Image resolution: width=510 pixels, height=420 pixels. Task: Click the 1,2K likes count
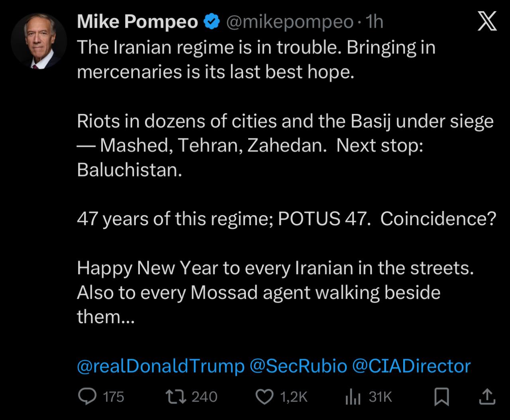tap(294, 396)
